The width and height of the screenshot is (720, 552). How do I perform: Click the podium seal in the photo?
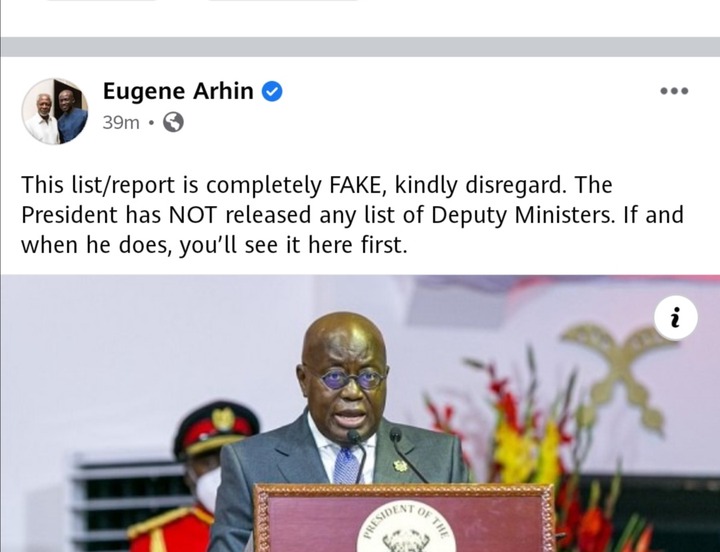tap(406, 527)
